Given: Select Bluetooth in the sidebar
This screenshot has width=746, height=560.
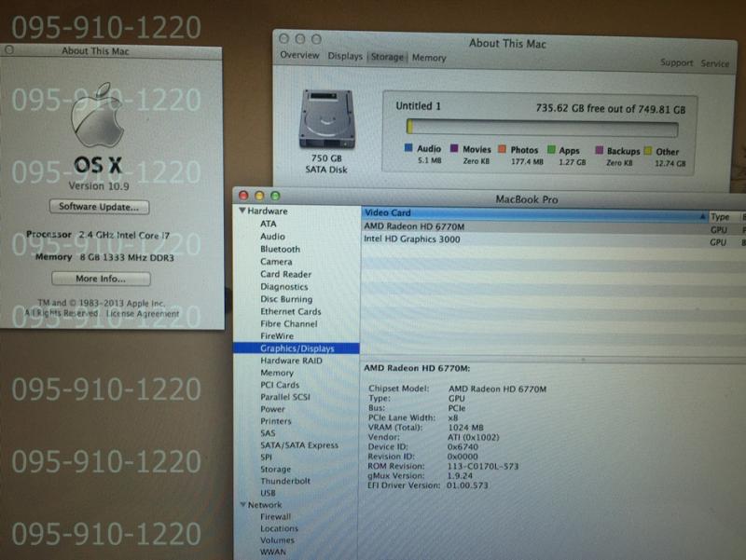Looking at the screenshot, I should point(281,249).
